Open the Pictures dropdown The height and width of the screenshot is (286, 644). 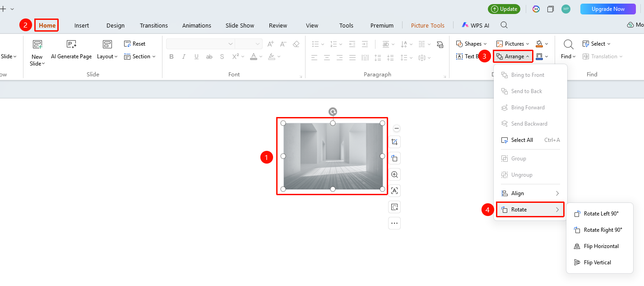(x=513, y=44)
